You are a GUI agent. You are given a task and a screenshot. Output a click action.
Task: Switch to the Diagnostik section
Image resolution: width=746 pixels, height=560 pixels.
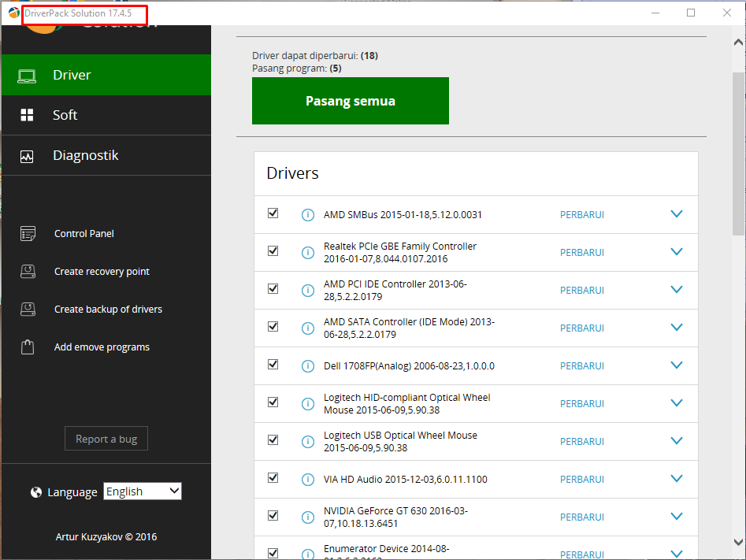106,156
